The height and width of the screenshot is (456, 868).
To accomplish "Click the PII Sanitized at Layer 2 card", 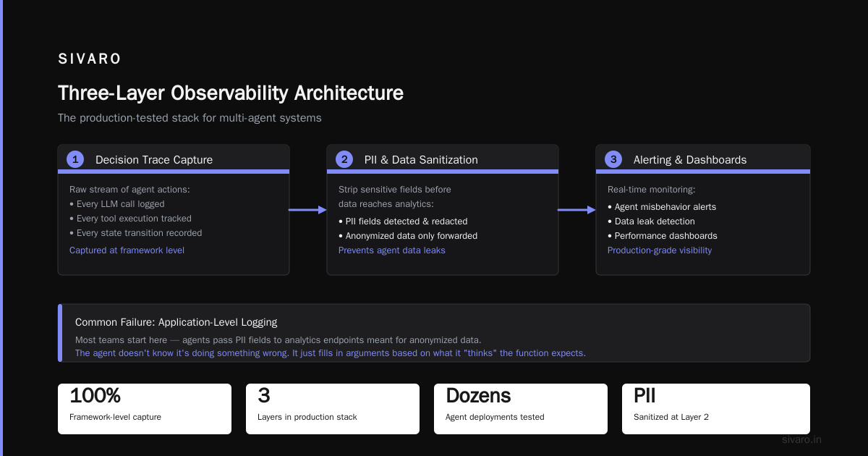I will click(716, 409).
